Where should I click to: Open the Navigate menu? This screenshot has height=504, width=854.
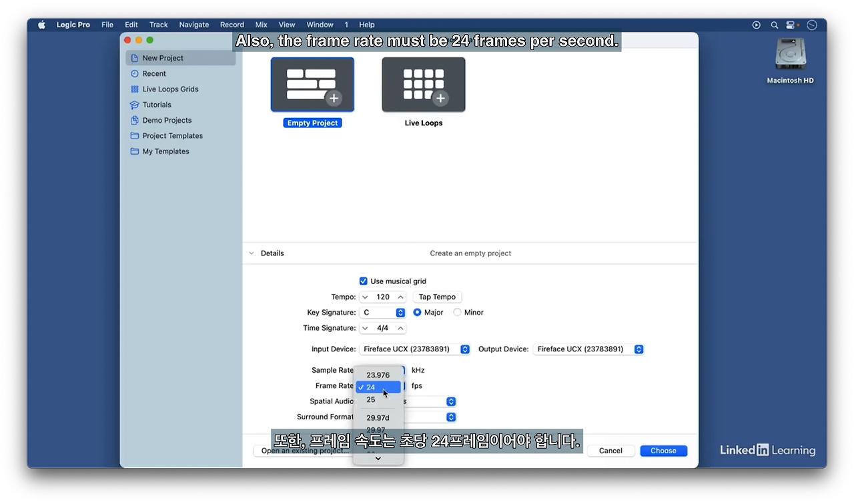tap(194, 25)
